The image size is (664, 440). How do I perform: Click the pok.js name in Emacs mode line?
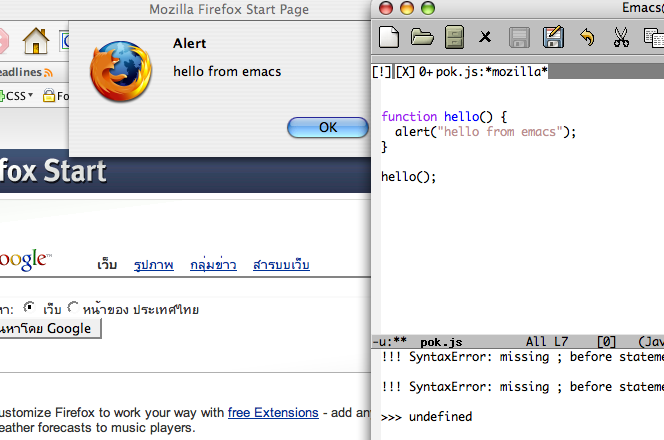[441, 342]
